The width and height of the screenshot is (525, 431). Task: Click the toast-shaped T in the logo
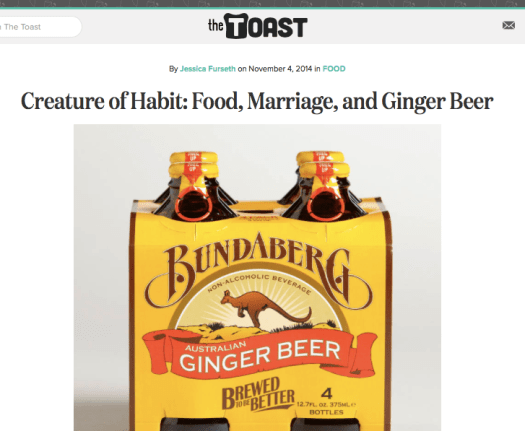pyautogui.click(x=236, y=26)
